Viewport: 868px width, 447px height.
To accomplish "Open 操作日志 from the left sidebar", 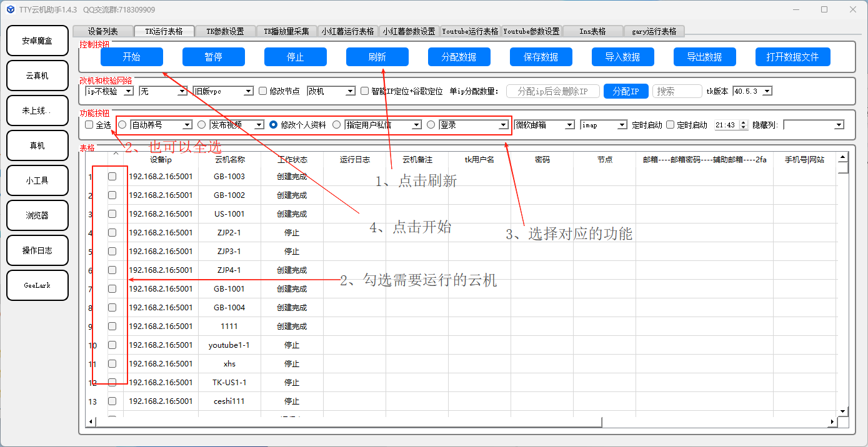I will point(37,250).
